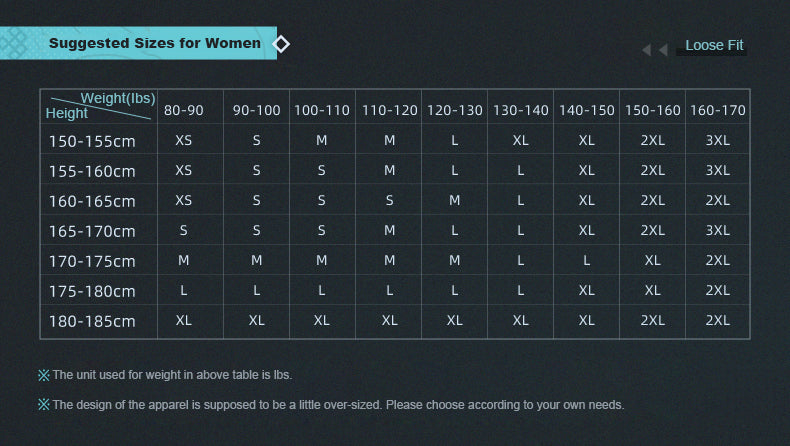This screenshot has width=790, height=446.
Task: Click the note about weight unit lbs
Action: click(x=165, y=375)
